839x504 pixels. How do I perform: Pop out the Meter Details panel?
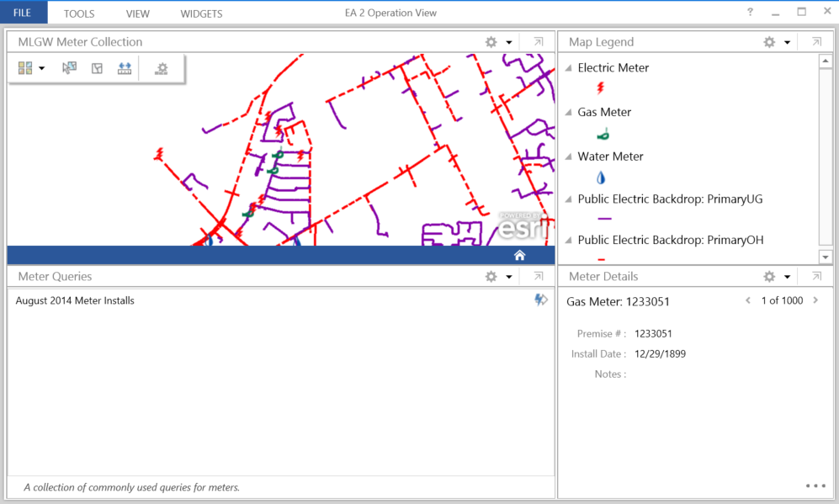pyautogui.click(x=816, y=277)
